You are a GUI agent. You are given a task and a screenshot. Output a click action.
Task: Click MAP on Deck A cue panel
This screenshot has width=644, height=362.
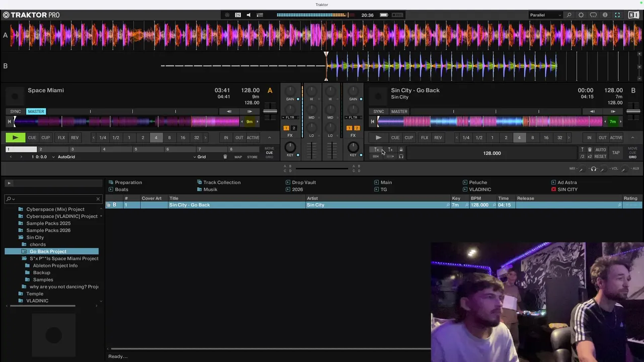[x=238, y=157]
